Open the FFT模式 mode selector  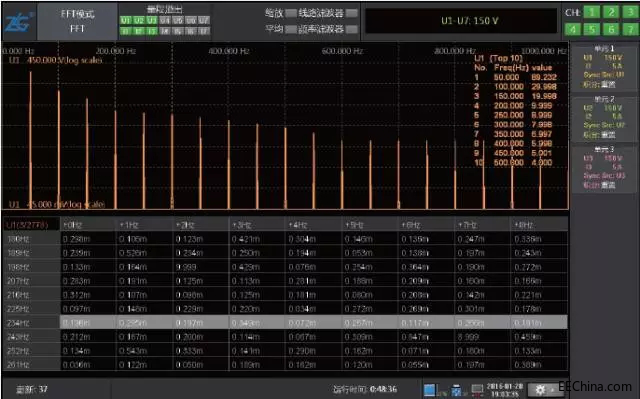(x=77, y=21)
